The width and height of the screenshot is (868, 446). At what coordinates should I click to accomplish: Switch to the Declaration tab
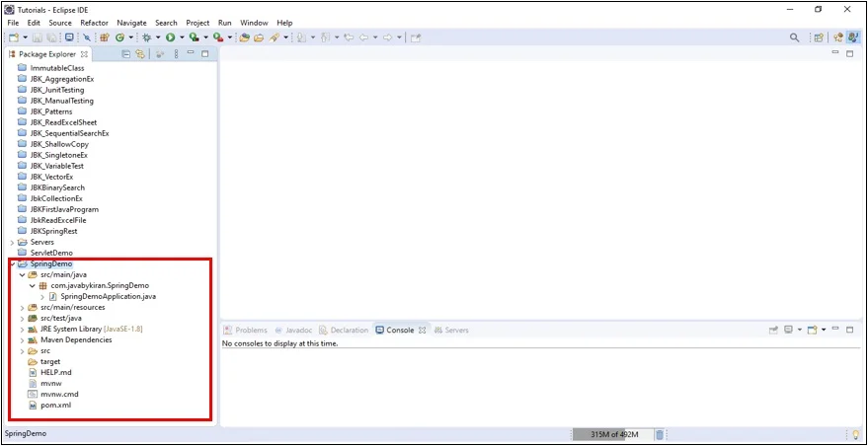coord(344,330)
